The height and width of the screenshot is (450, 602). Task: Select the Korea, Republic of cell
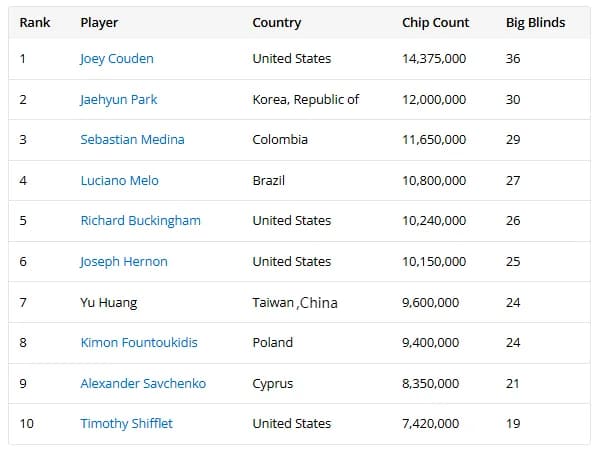(x=306, y=99)
